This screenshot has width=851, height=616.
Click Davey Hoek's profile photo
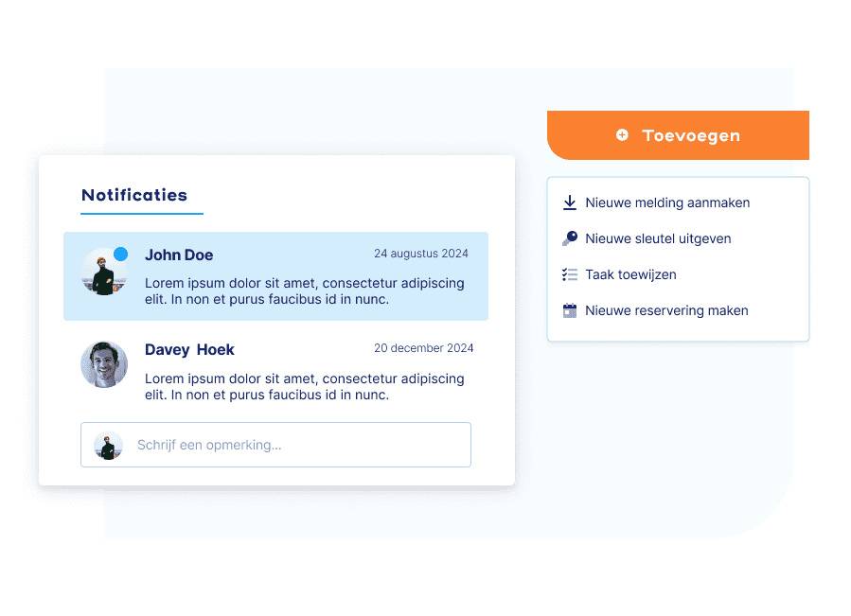104,364
